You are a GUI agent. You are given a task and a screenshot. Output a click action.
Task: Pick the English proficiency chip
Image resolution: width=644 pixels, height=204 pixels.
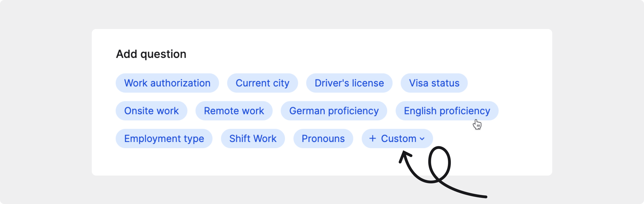click(x=447, y=111)
